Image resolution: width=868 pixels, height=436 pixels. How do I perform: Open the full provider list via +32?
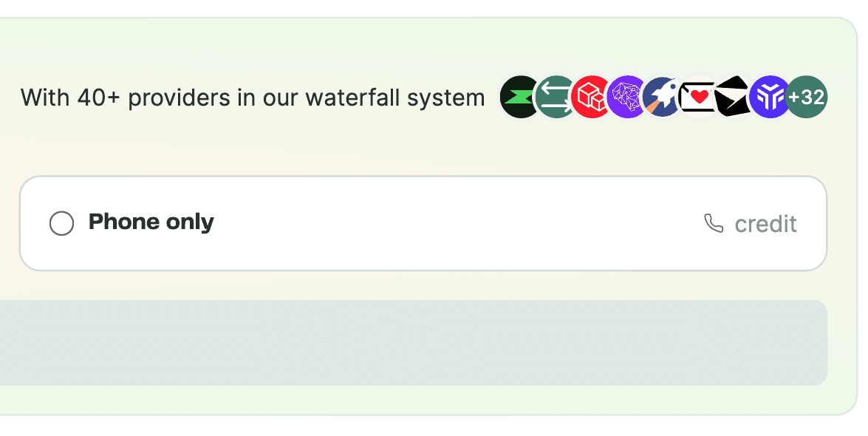[807, 97]
